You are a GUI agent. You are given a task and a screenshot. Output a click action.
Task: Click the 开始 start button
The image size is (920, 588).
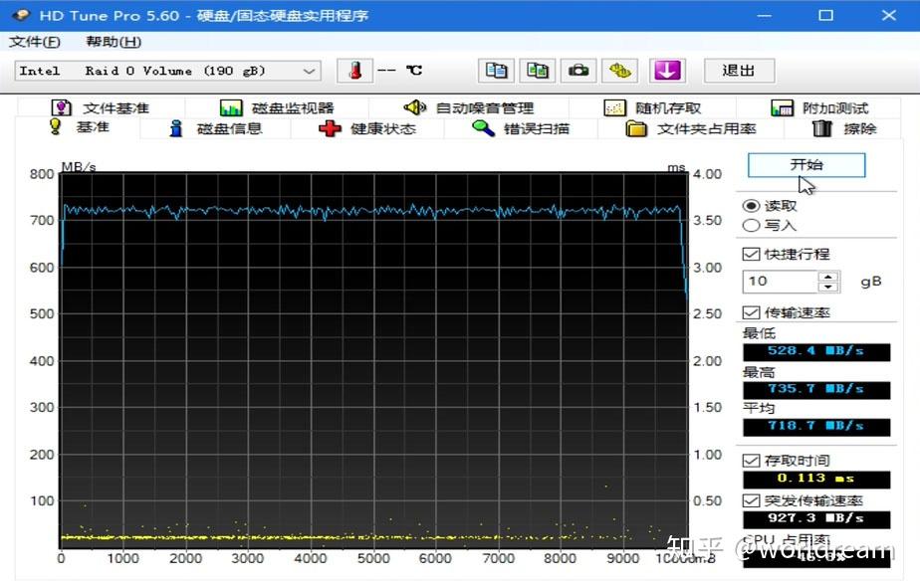point(805,164)
